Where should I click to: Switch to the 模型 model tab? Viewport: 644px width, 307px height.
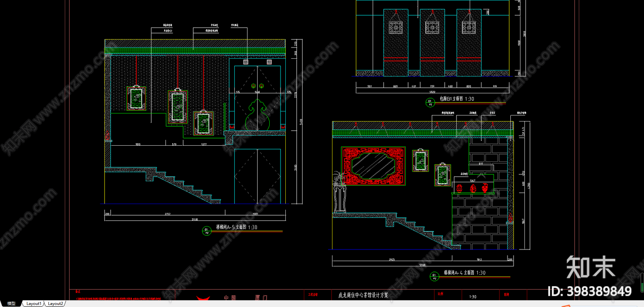click(11, 303)
